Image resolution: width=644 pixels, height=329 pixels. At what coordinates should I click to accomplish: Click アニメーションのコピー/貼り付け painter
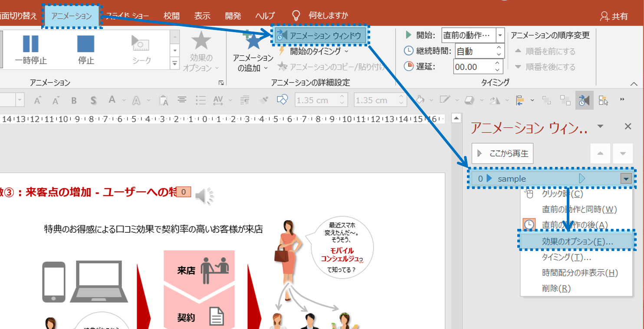[331, 67]
